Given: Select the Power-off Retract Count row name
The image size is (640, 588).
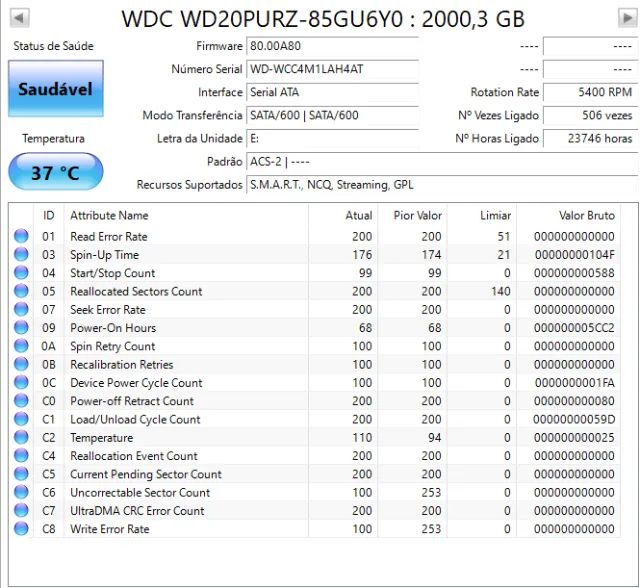Looking at the screenshot, I should point(132,401).
